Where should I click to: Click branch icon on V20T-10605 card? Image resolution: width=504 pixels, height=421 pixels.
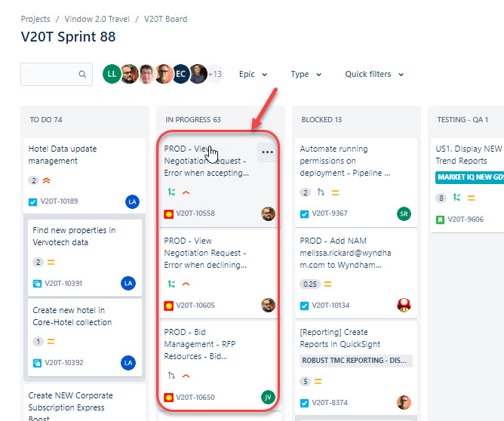click(171, 284)
